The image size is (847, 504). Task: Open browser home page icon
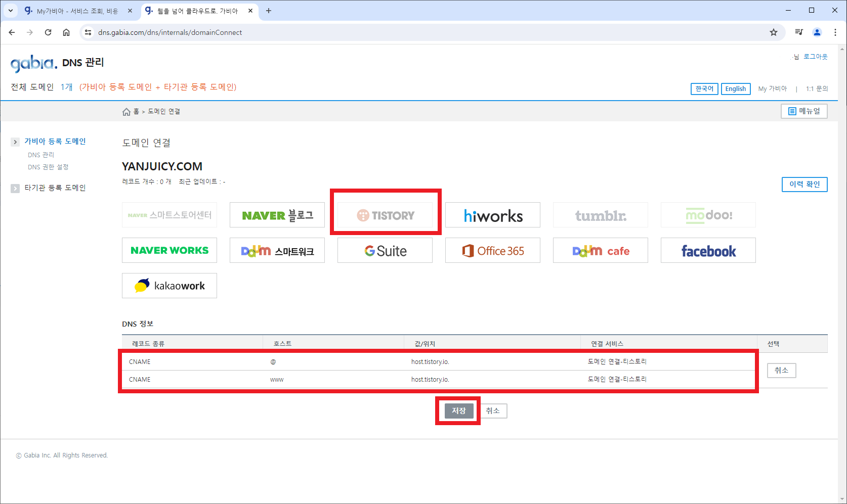tap(66, 32)
